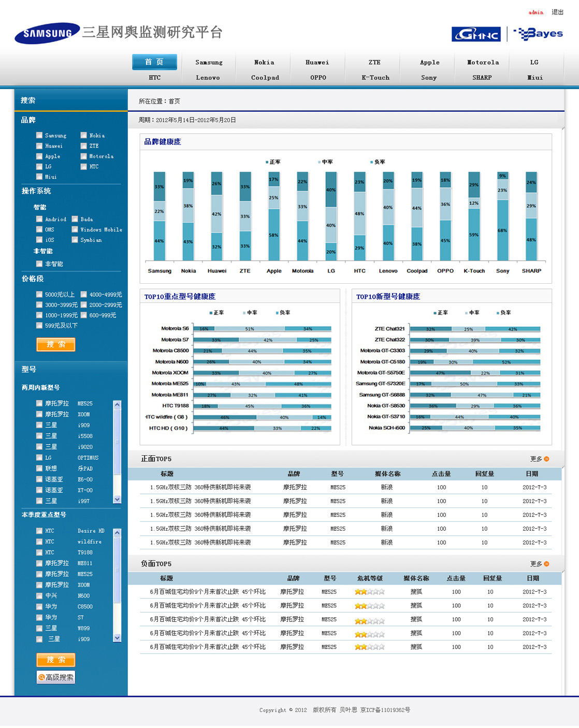Tick the Nokia brand checkbox
Viewport: 579px width, 728px height.
[x=84, y=135]
